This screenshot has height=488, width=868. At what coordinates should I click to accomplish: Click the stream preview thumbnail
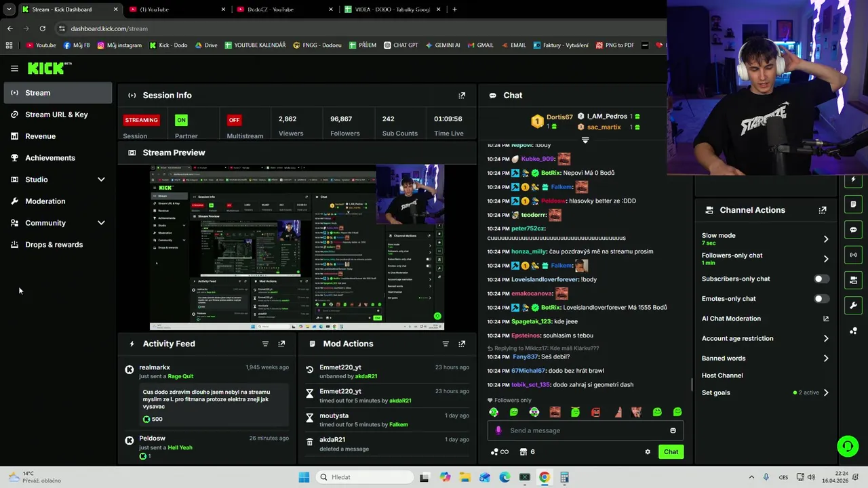tap(297, 247)
